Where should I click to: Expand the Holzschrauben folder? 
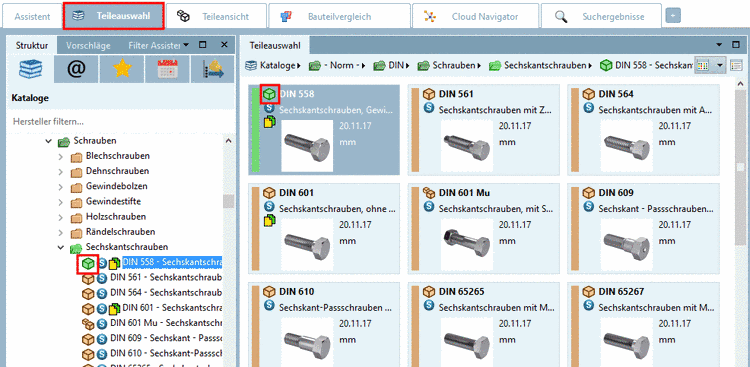click(61, 218)
